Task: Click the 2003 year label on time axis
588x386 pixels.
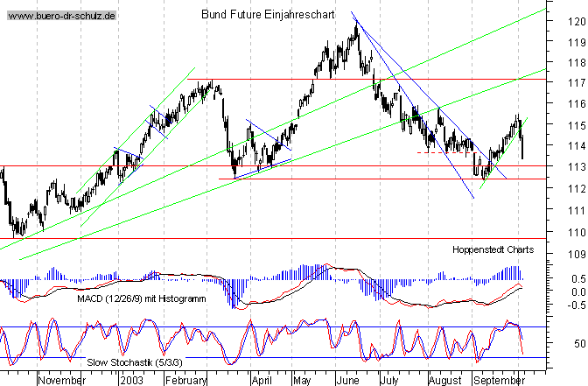Action: (x=131, y=382)
